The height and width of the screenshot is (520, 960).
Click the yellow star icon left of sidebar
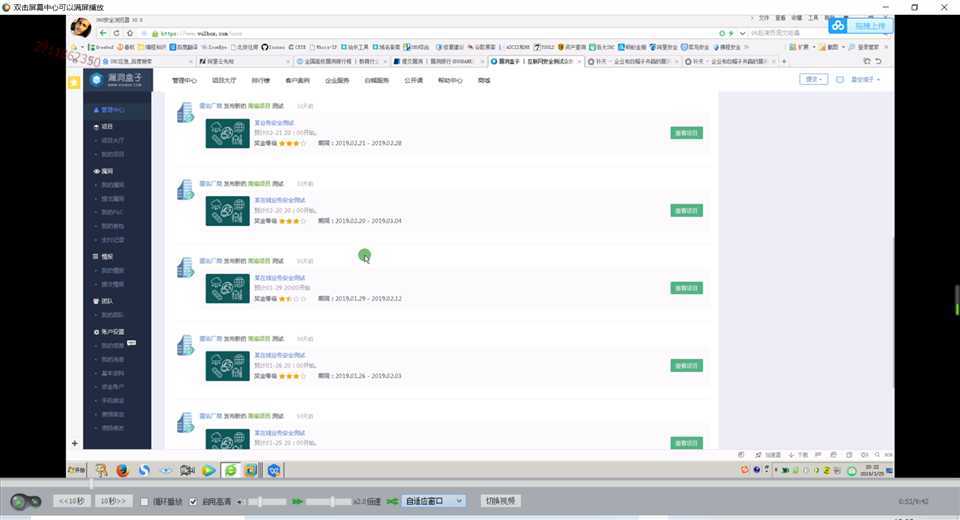(x=74, y=82)
